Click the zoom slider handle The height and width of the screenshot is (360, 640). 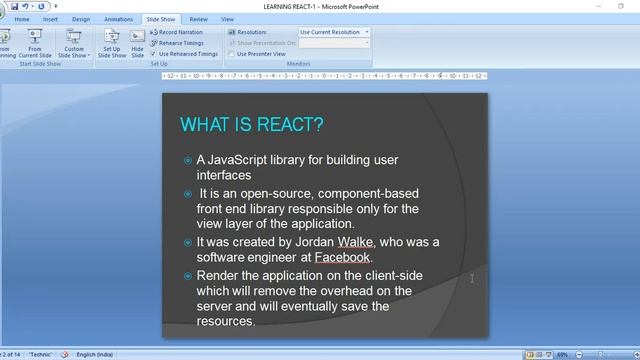pos(600,355)
